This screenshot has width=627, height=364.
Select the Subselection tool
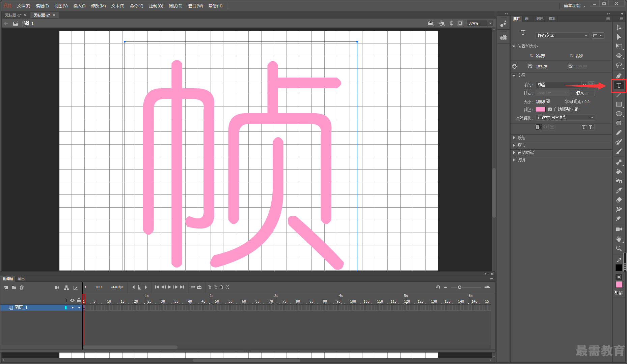pos(619,37)
